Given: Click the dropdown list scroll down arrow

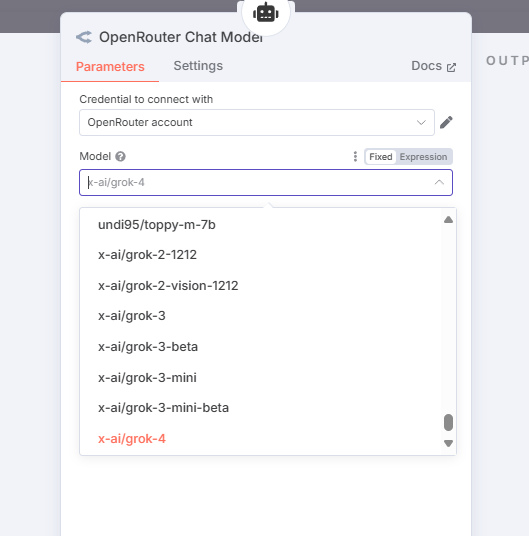Looking at the screenshot, I should click(448, 443).
